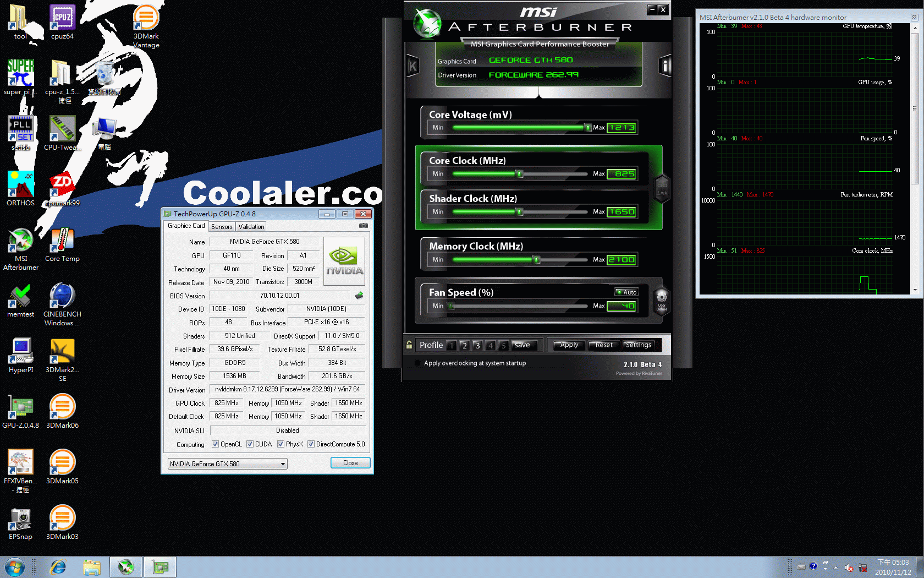Toggle the PhysX checkbox
Screen dimensions: 924x578
pos(280,444)
